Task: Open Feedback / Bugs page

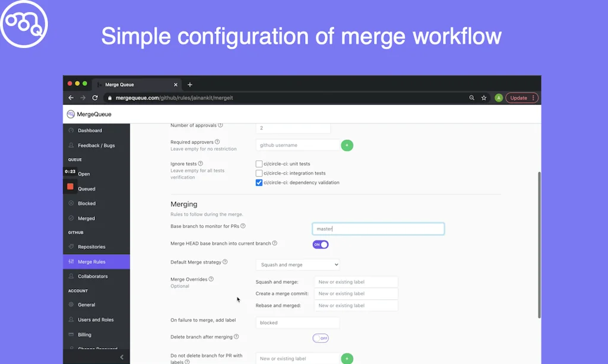Action: tap(97, 145)
